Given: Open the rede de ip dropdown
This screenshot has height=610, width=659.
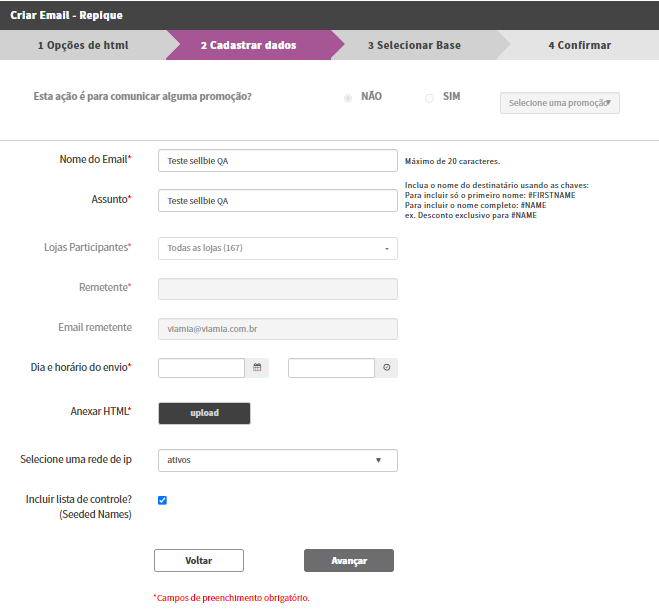Looking at the screenshot, I should tap(278, 460).
